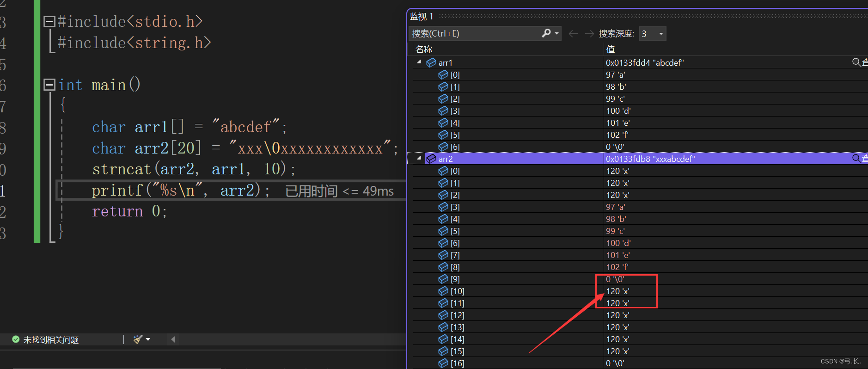Viewport: 868px width, 369px height.
Task: Select the arr2 [7] row name
Action: [455, 255]
